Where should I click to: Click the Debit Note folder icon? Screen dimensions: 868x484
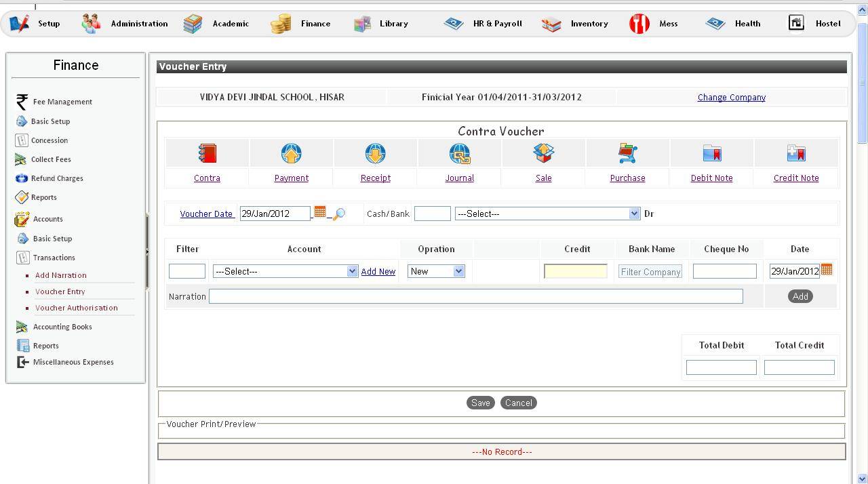tap(711, 153)
